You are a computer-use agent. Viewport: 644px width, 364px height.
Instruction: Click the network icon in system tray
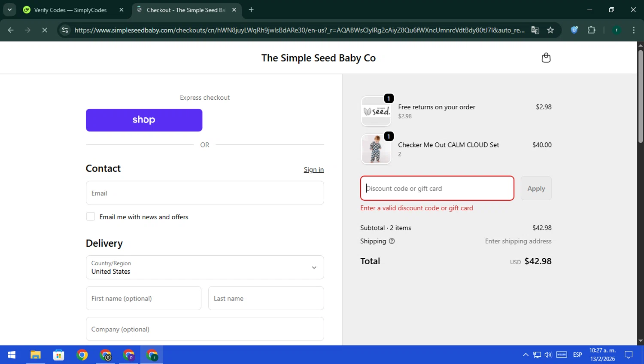tap(537, 355)
